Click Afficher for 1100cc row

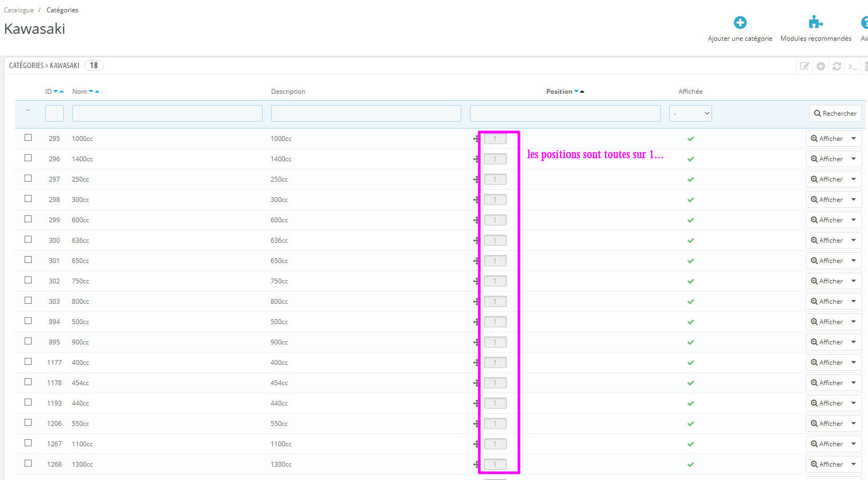827,444
